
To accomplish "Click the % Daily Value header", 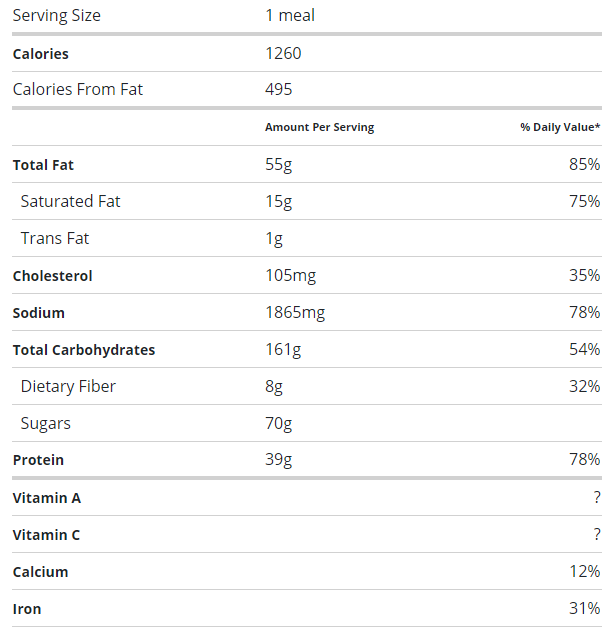I will (x=560, y=128).
